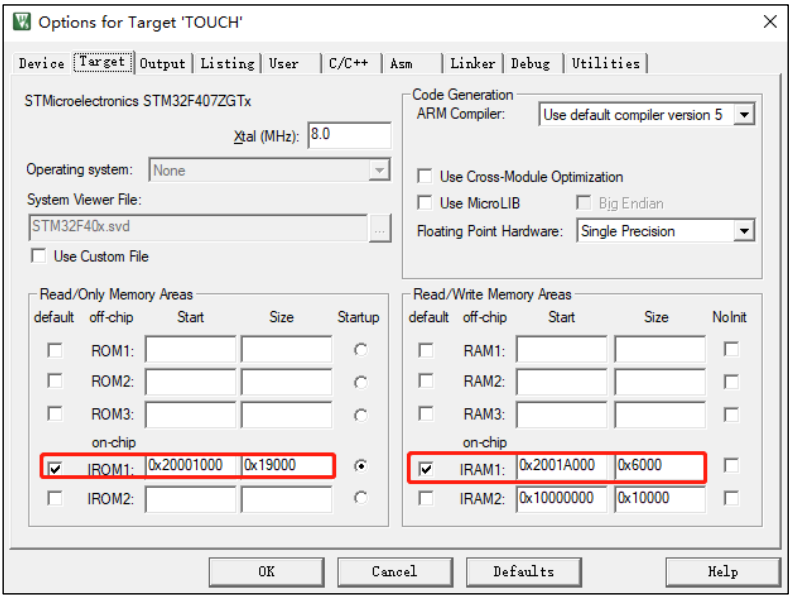Click the IRAM2 Start field 0x10000000

pyautogui.click(x=562, y=499)
